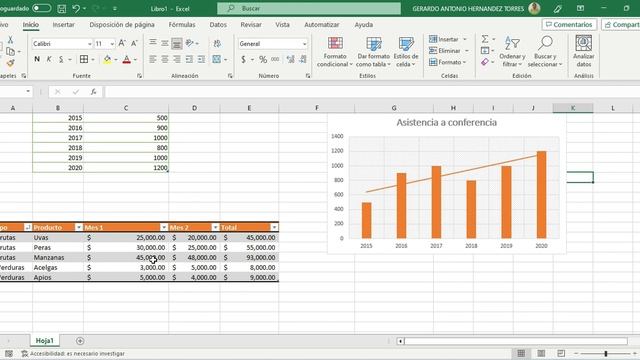Click the Comentarios button
This screenshot has width=640, height=360.
pos(569,25)
